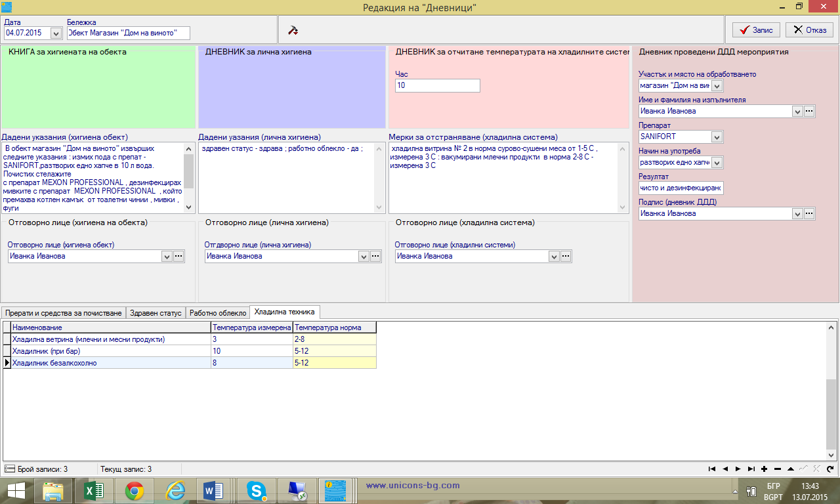Click the edit record triangle icon
This screenshot has width=840, height=504.
(x=791, y=469)
